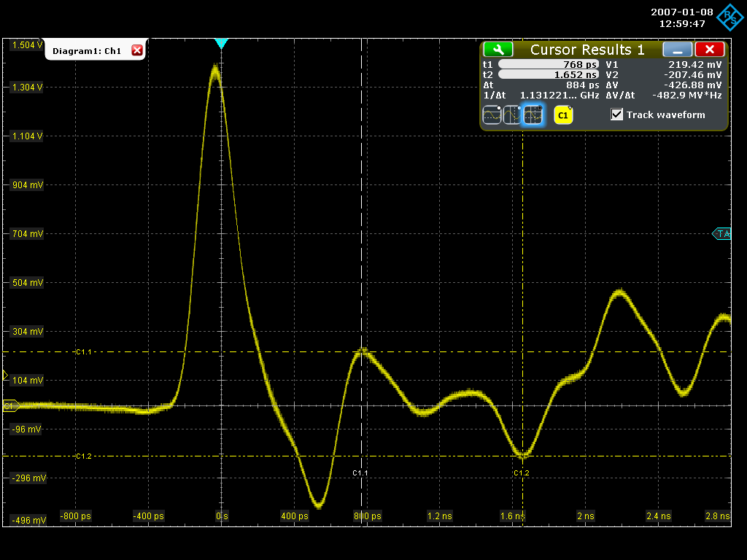This screenshot has width=747, height=560.
Task: Select the Diagram1: Ch1 tab
Action: [x=87, y=51]
